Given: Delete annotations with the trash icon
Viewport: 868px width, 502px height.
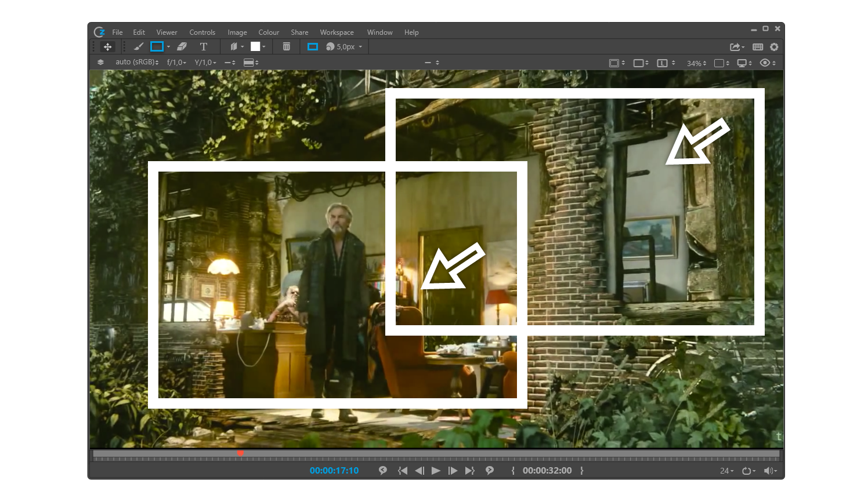Looking at the screenshot, I should point(287,47).
